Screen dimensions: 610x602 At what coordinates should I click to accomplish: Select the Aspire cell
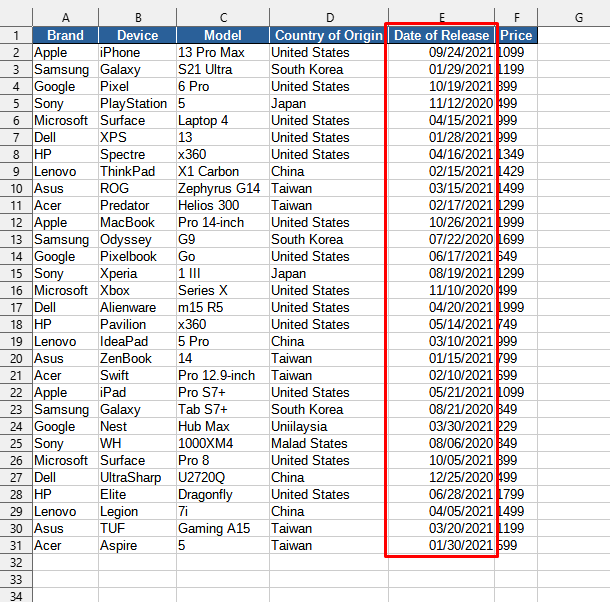[x=137, y=545]
